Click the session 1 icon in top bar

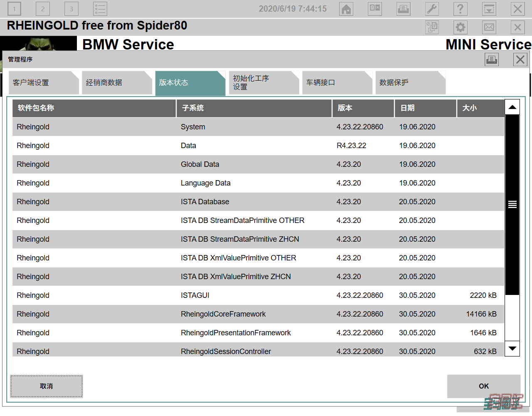(x=14, y=9)
